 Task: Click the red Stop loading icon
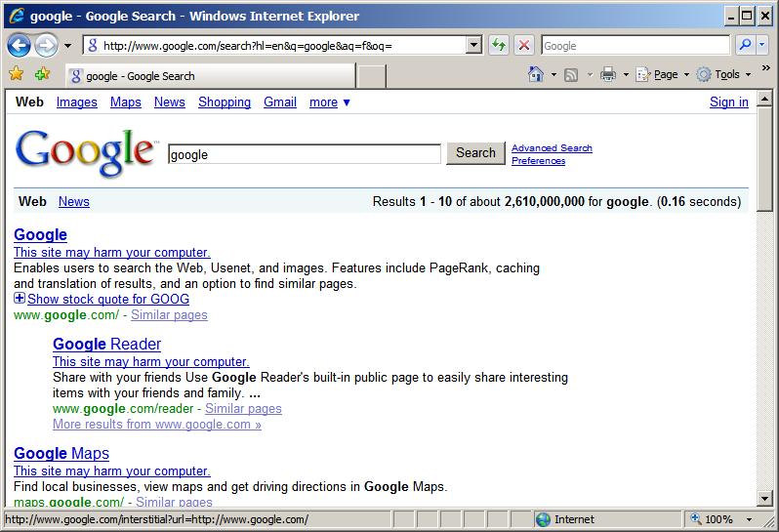click(523, 46)
